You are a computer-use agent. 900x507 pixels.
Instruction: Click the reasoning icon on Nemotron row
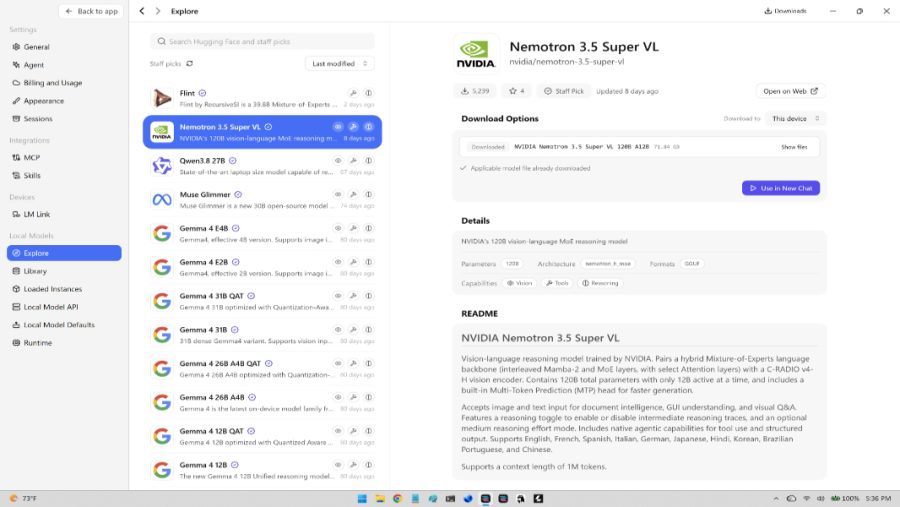click(x=368, y=127)
